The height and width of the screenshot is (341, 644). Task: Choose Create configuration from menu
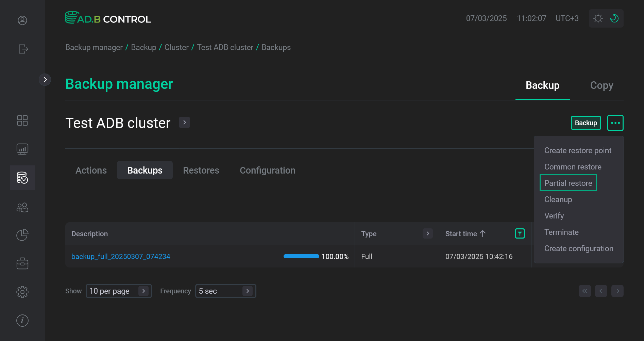[x=579, y=248]
